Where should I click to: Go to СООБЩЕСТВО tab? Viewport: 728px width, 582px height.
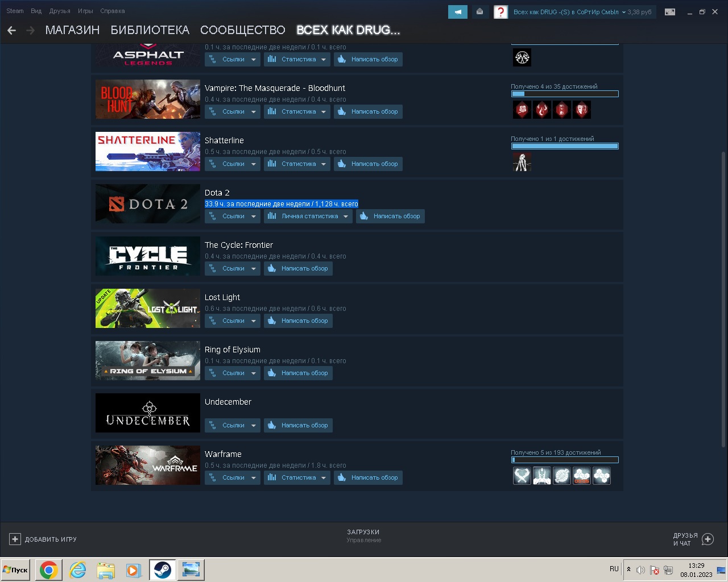point(243,30)
